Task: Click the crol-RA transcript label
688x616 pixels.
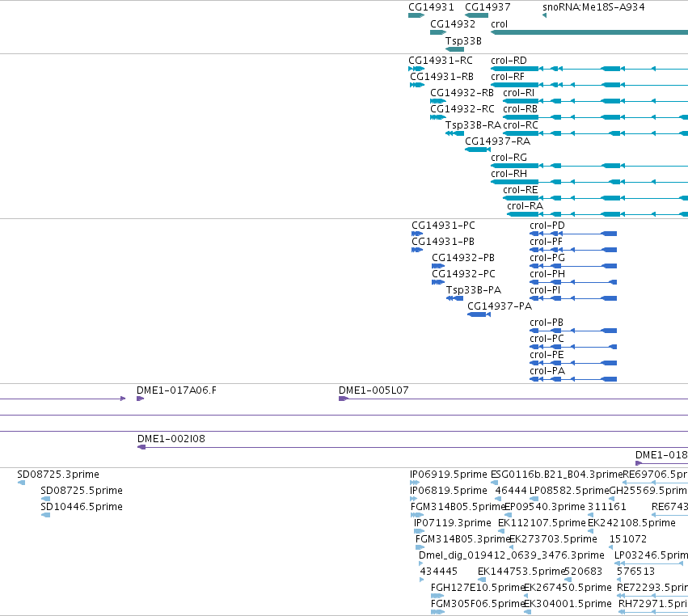Action: [525, 206]
